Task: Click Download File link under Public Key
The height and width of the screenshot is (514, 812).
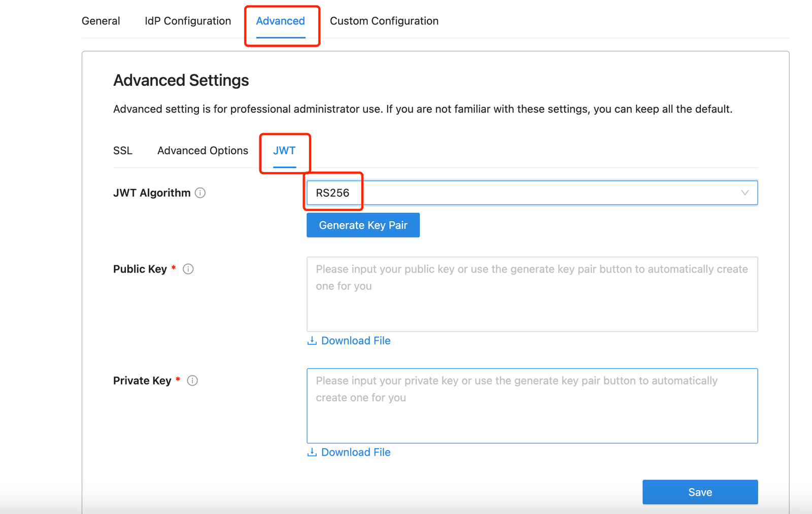Action: pyautogui.click(x=356, y=340)
